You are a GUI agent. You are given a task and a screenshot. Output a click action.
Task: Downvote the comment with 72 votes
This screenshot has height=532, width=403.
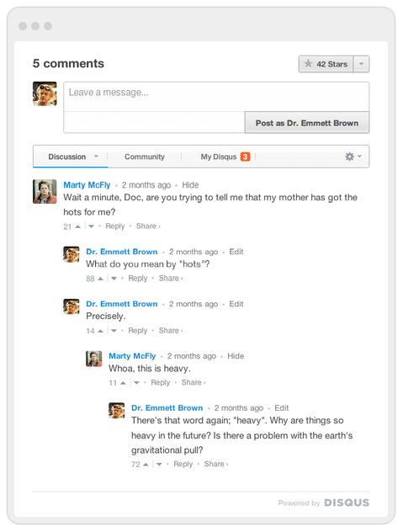(x=159, y=465)
